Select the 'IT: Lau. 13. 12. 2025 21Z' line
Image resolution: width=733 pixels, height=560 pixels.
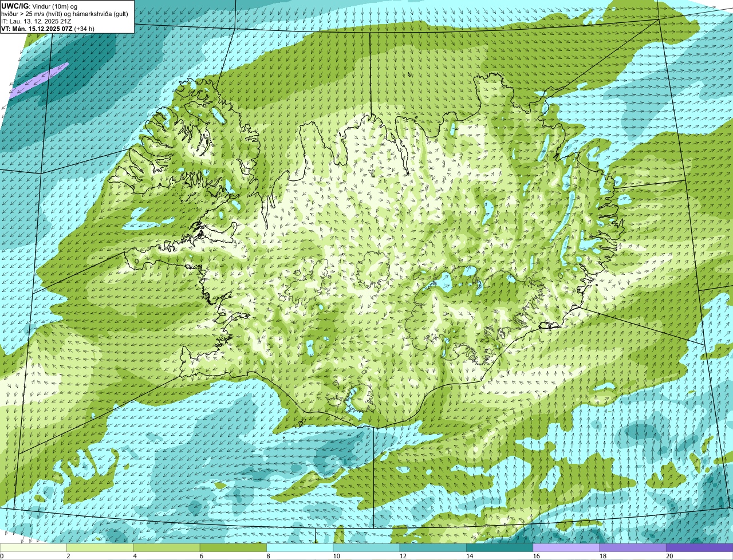[x=37, y=21]
